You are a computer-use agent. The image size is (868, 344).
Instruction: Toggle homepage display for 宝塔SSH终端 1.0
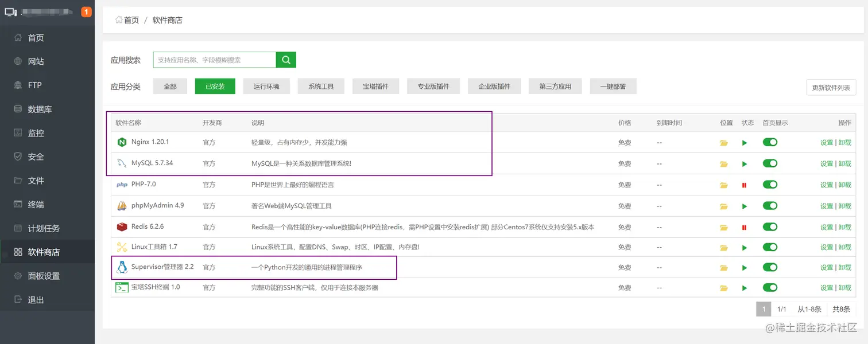tap(770, 288)
